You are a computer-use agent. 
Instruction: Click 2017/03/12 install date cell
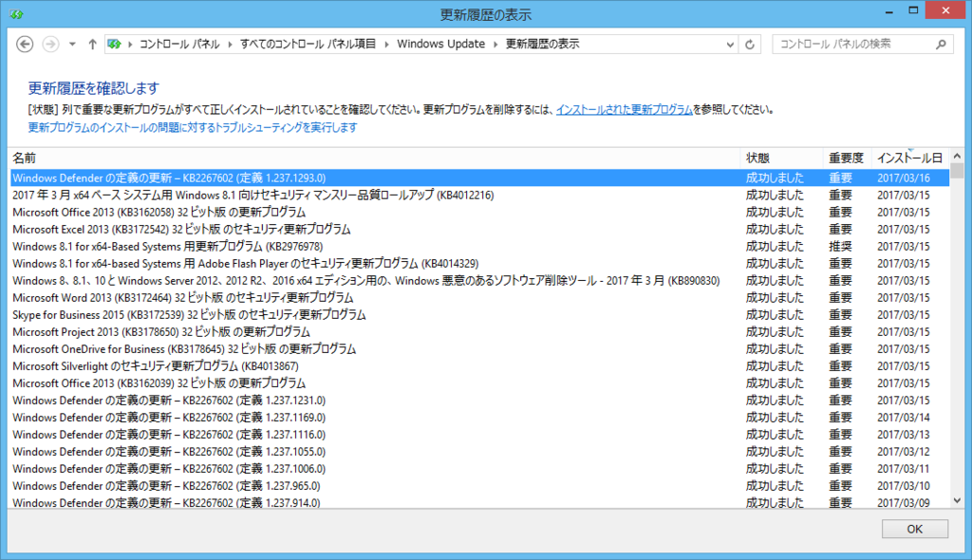click(904, 452)
